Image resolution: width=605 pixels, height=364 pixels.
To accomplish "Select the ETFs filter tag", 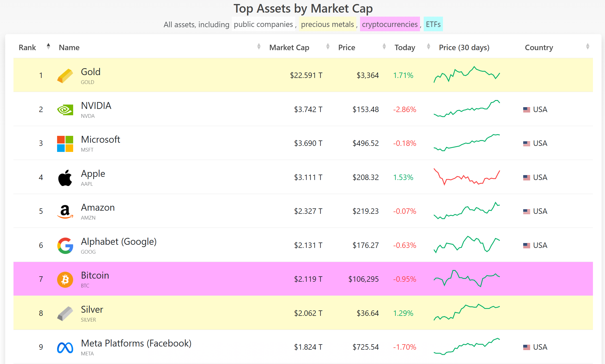I will point(433,24).
